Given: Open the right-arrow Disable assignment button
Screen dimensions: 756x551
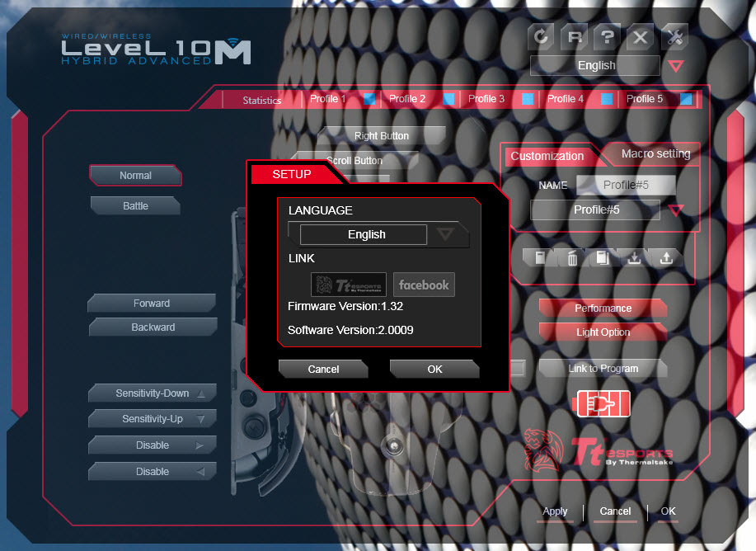Looking at the screenshot, I should (x=153, y=445).
